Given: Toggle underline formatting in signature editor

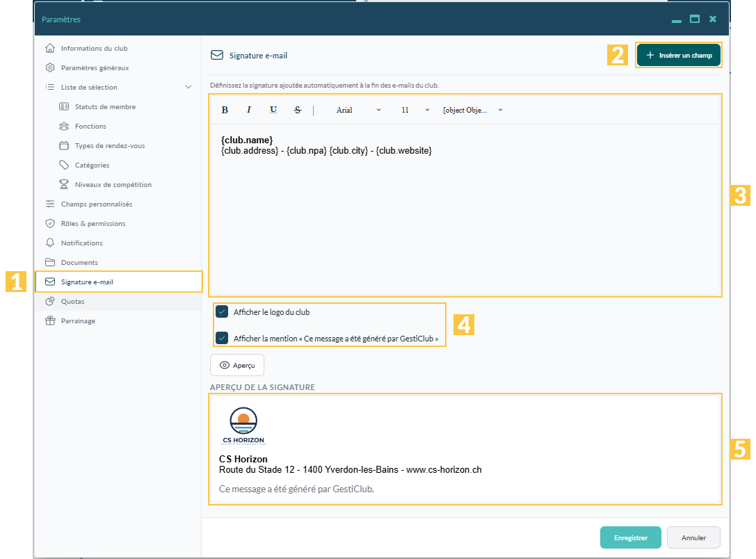Looking at the screenshot, I should click(x=273, y=110).
